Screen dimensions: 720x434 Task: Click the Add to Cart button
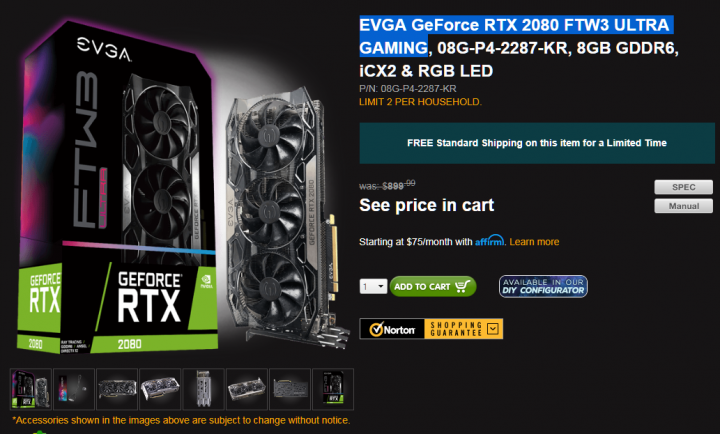pos(433,287)
